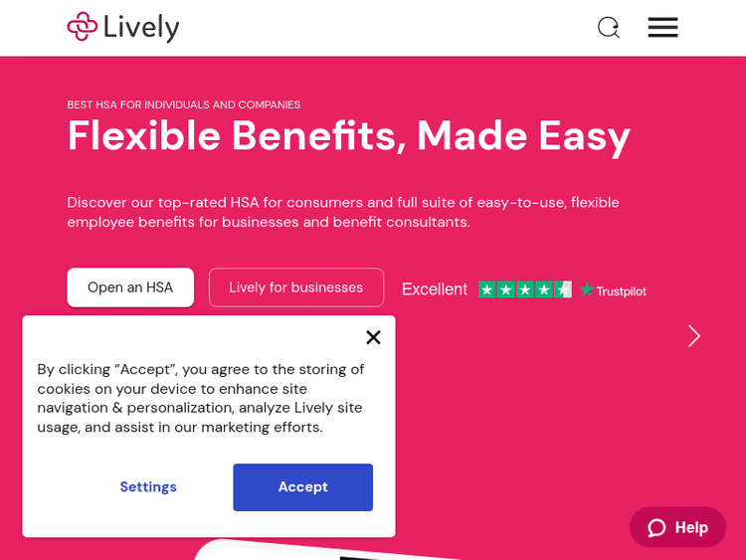Click the Open an HSA button
The image size is (746, 560).
(x=130, y=287)
